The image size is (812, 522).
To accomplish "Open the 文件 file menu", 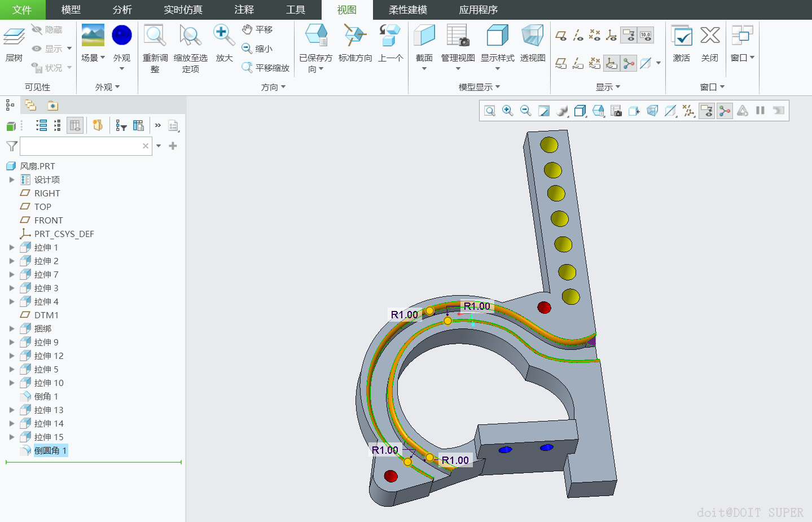I will (21, 10).
